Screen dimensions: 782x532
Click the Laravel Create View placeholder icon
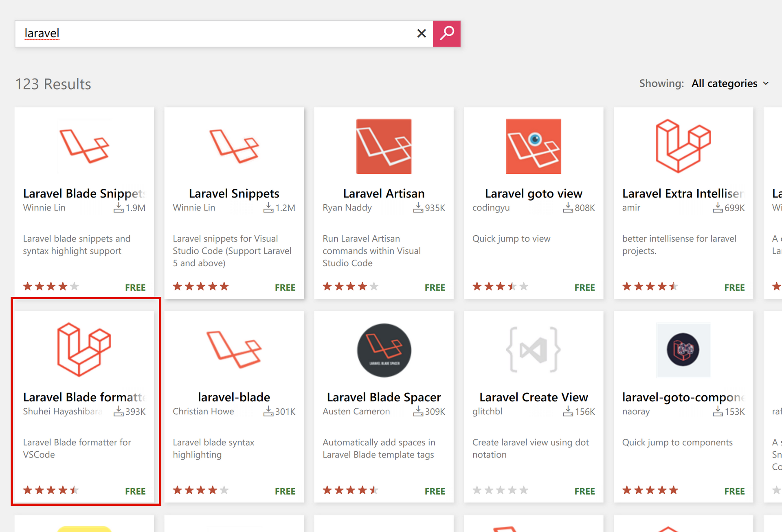pyautogui.click(x=534, y=350)
